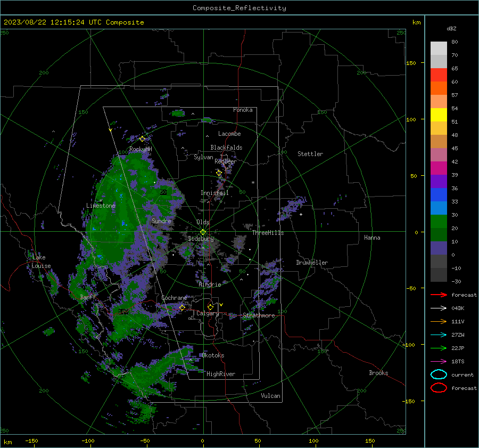479x448 pixels.
Task: Select the 20 dBZ green color swatch
Action: tap(439, 234)
